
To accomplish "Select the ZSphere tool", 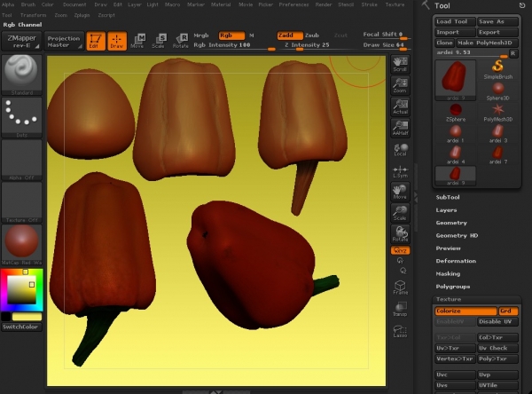I will click(x=456, y=113).
